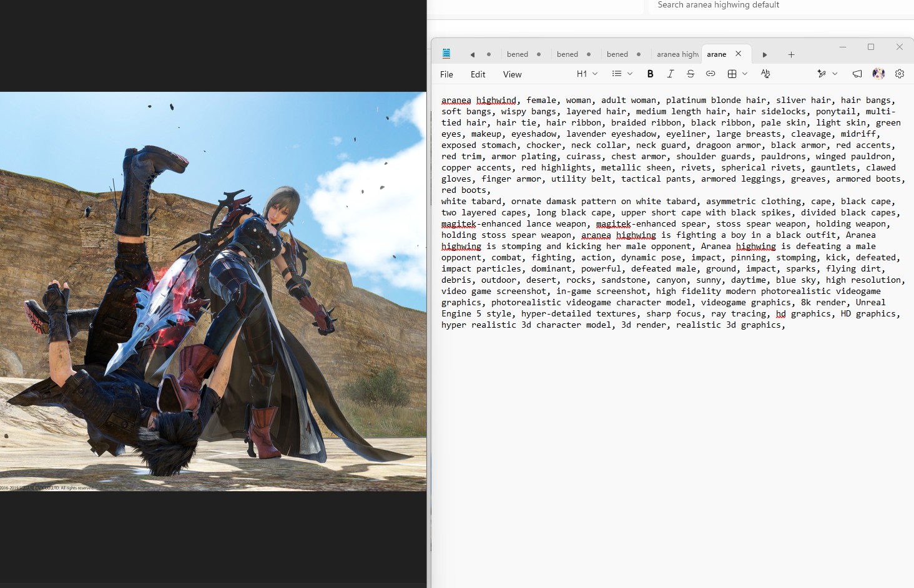Clear formatting with the eraser icon

pos(765,74)
